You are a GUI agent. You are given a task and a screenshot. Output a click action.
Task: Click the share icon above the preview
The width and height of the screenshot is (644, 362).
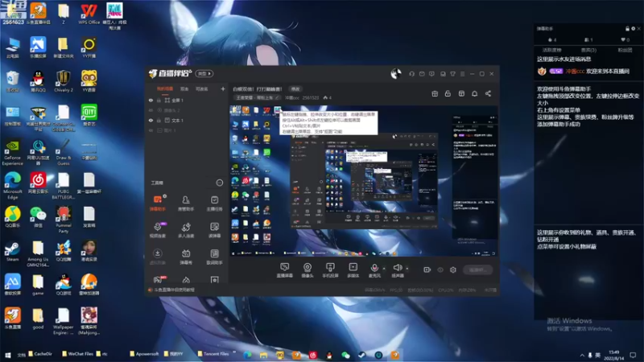click(x=488, y=93)
